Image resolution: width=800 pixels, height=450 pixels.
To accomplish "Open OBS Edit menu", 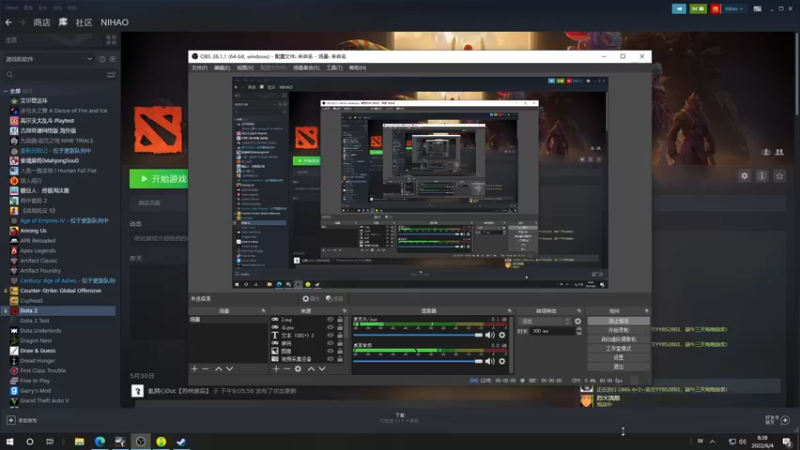I will pos(222,68).
